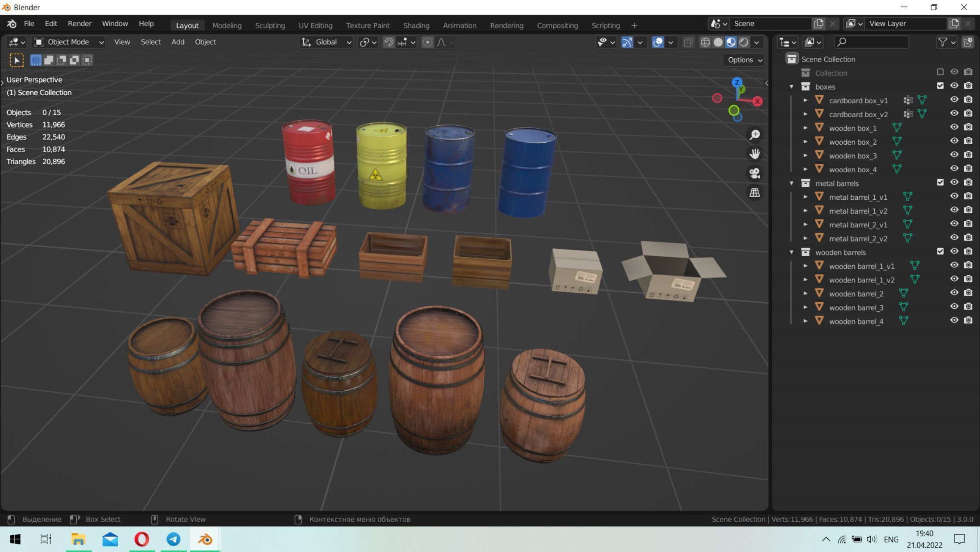This screenshot has height=552, width=980.
Task: Toggle show overlays button
Action: tap(657, 42)
